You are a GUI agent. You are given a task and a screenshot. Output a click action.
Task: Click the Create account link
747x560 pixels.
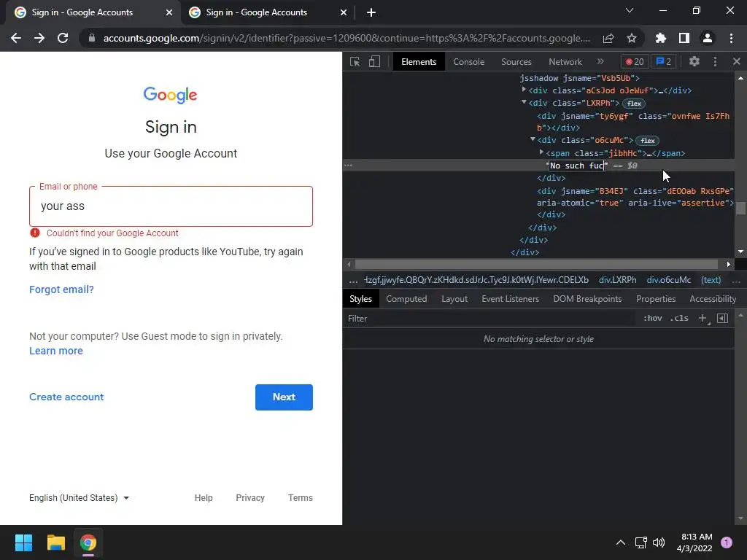pos(66,397)
